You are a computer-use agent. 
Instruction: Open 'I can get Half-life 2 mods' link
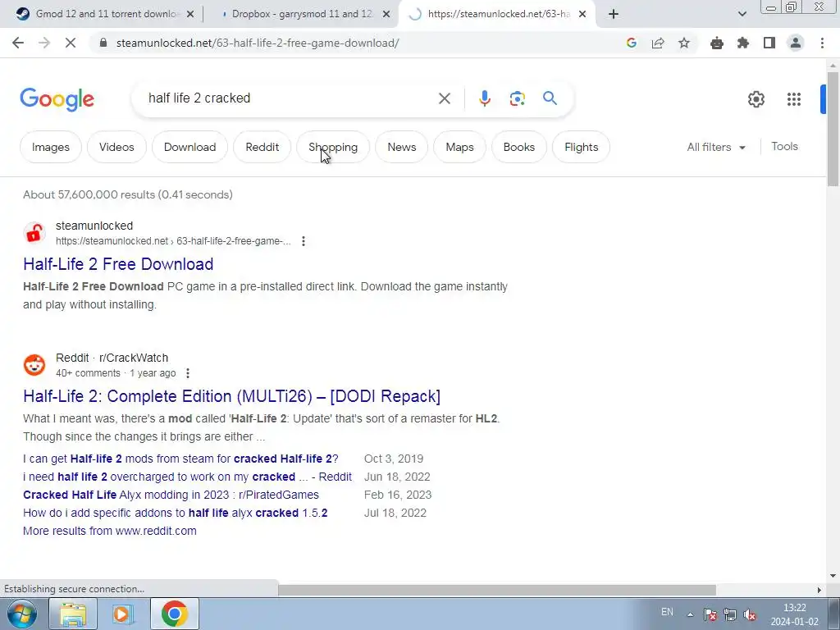[180, 459]
